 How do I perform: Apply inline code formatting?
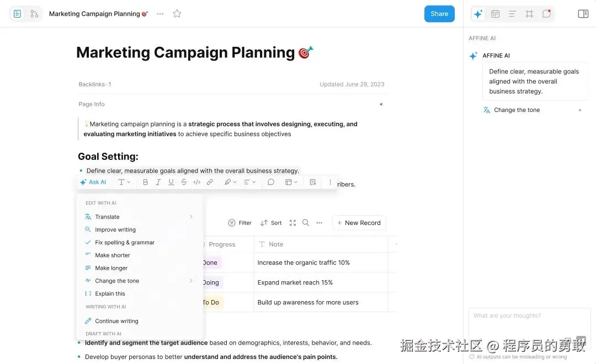coord(197,182)
